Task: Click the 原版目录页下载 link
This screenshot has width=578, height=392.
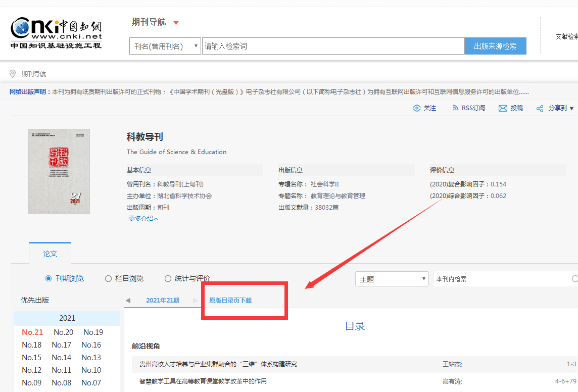Action: pyautogui.click(x=230, y=300)
